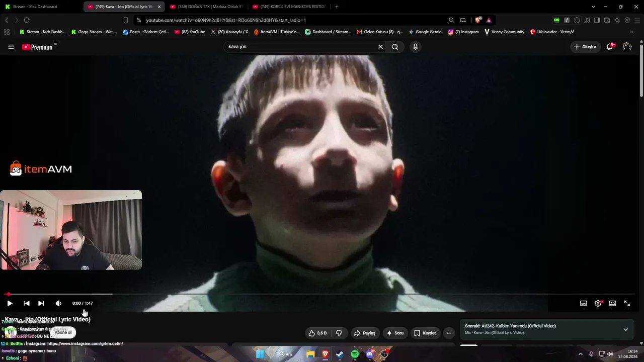Image resolution: width=644 pixels, height=362 pixels.
Task: Open the Gelen Kutusu Gmail bookmark
Action: pos(380,32)
